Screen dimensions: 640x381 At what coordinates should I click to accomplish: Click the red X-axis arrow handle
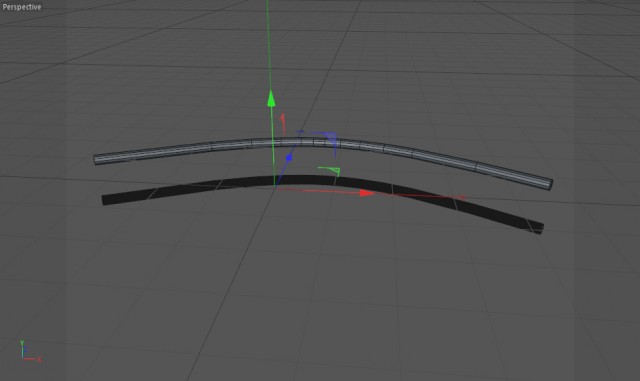click(367, 193)
